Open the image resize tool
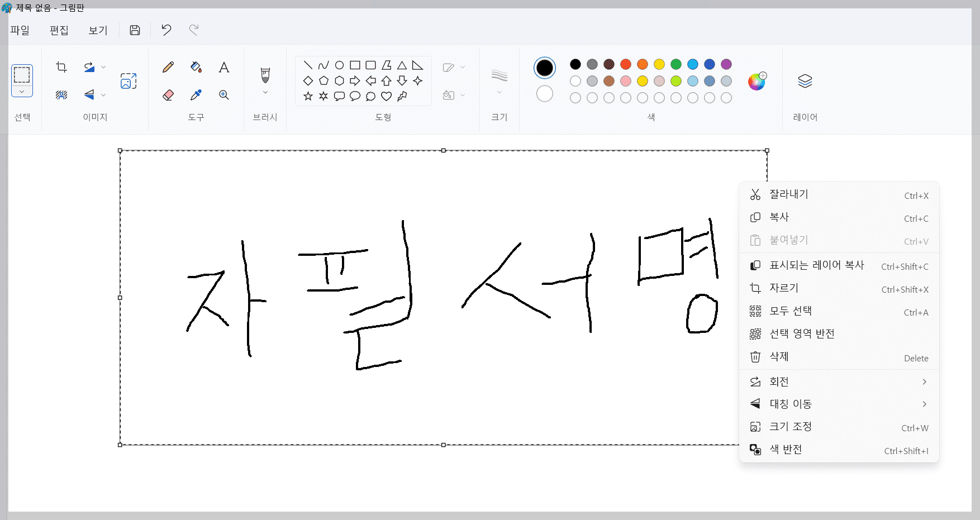This screenshot has height=520, width=980. [127, 80]
